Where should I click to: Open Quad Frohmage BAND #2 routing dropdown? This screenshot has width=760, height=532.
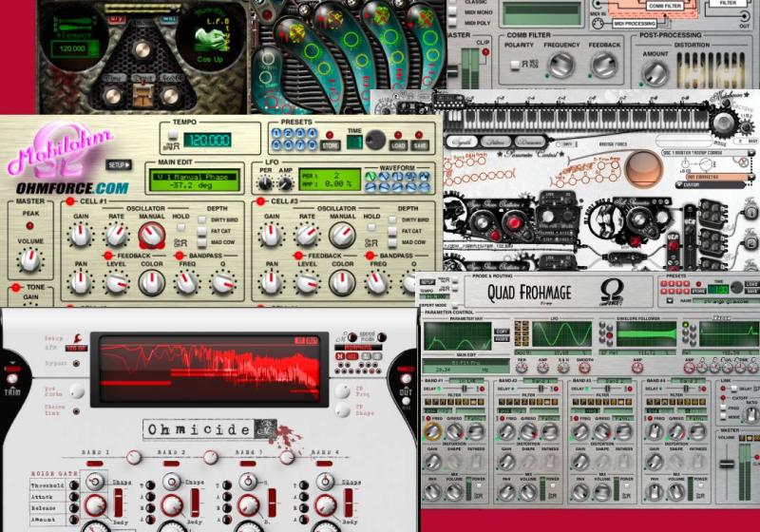(540, 381)
